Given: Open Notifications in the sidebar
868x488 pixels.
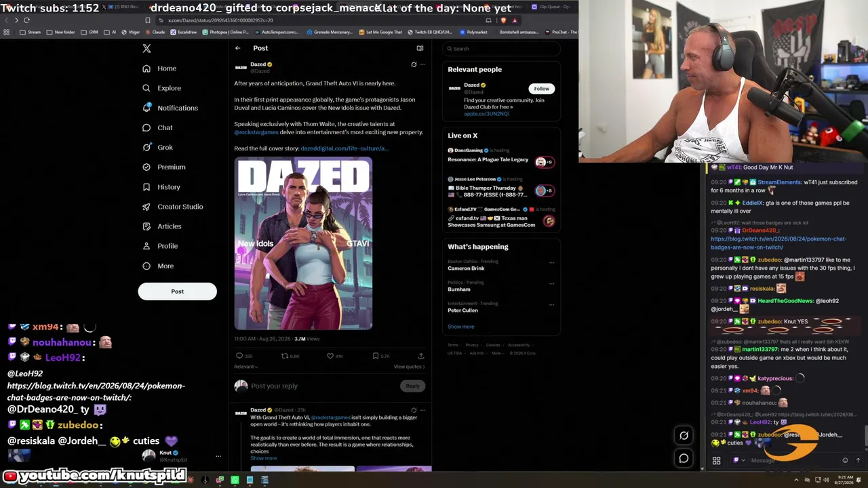Looking at the screenshot, I should 170,108.
